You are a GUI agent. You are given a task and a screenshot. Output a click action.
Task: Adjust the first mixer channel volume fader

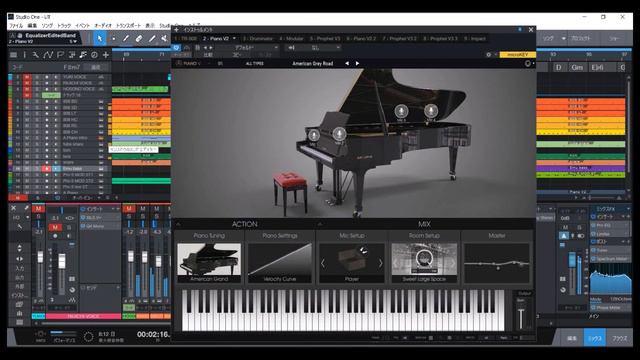[x=40, y=257]
